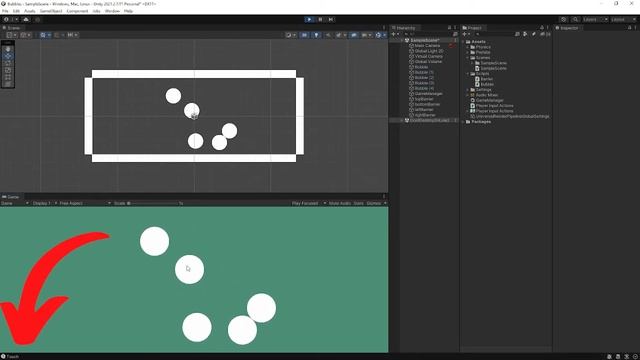This screenshot has width=640, height=360.
Task: Open the Assets menu
Action: point(29,11)
